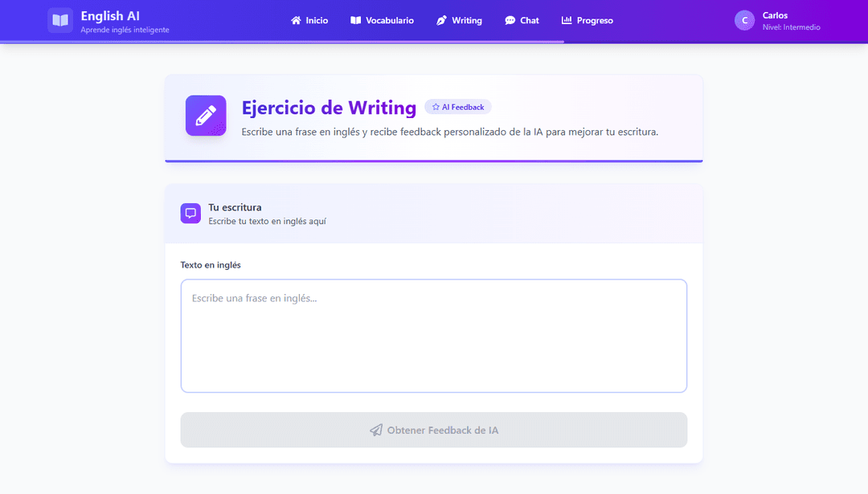Click the star icon in the AI Feedback badge
The height and width of the screenshot is (494, 868).
click(x=436, y=107)
